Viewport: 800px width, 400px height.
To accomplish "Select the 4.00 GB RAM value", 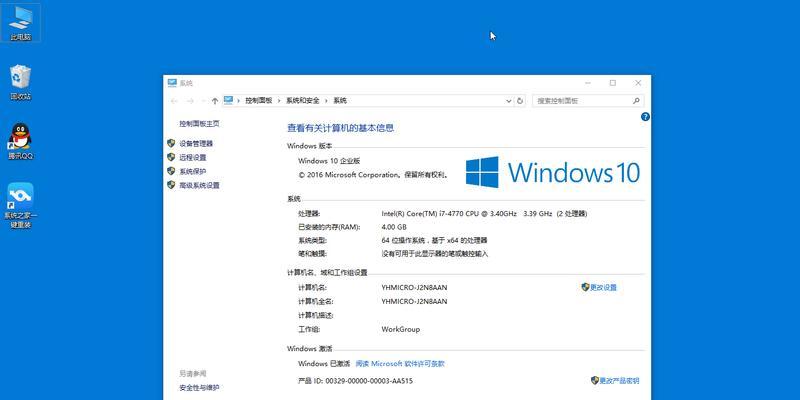I will pyautogui.click(x=394, y=227).
